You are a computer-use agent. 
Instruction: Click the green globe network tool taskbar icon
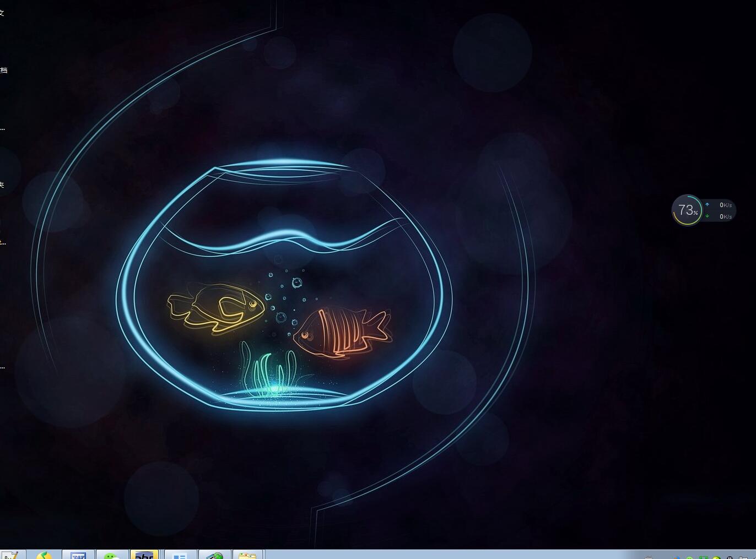click(x=214, y=555)
